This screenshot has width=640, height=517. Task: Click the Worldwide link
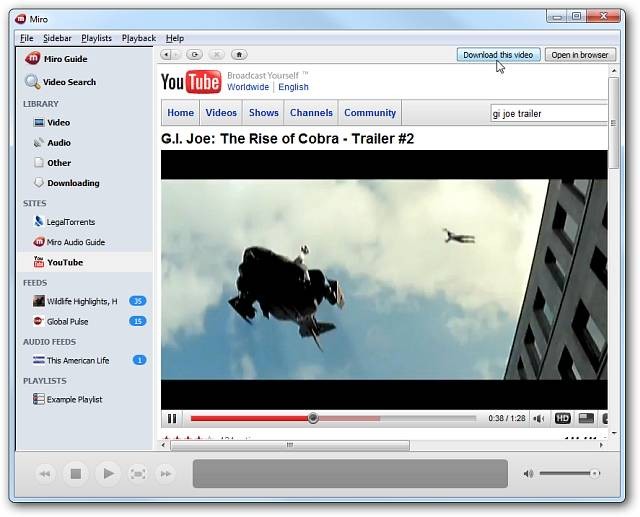click(248, 87)
